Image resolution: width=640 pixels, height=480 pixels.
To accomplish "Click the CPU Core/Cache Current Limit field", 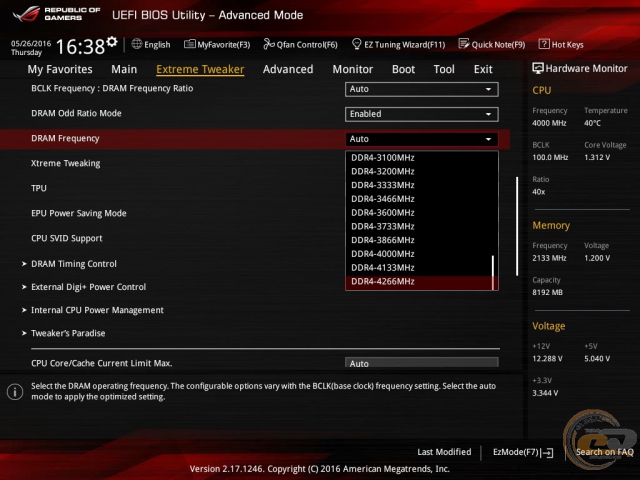I will coord(422,362).
